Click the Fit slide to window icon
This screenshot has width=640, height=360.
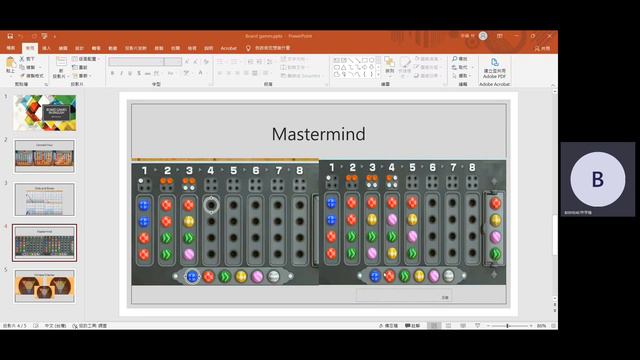click(553, 326)
